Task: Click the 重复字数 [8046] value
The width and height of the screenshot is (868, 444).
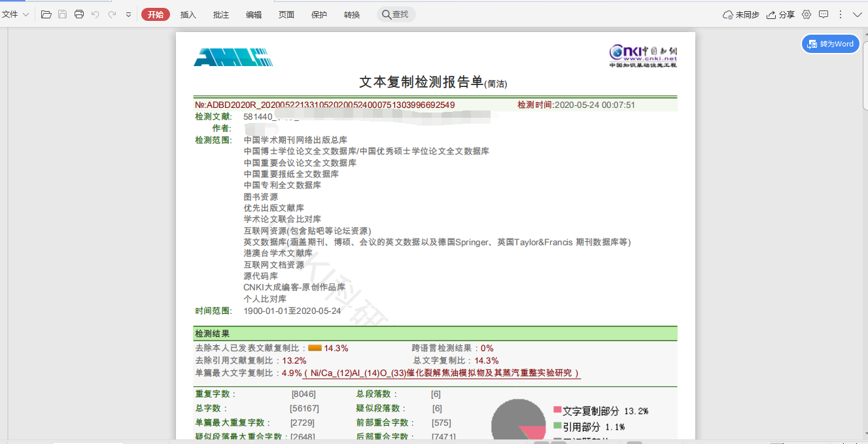Action: [304, 394]
